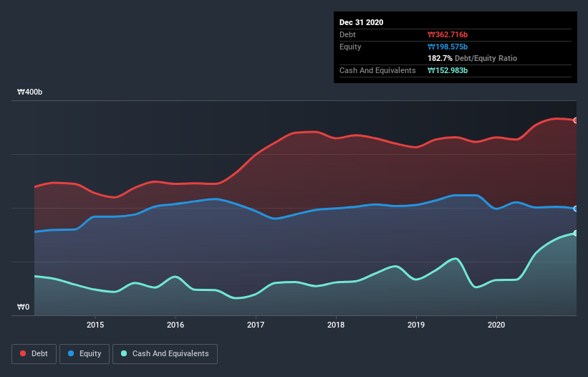Click the teal Cash And Equivalents legend dot

[x=124, y=353]
